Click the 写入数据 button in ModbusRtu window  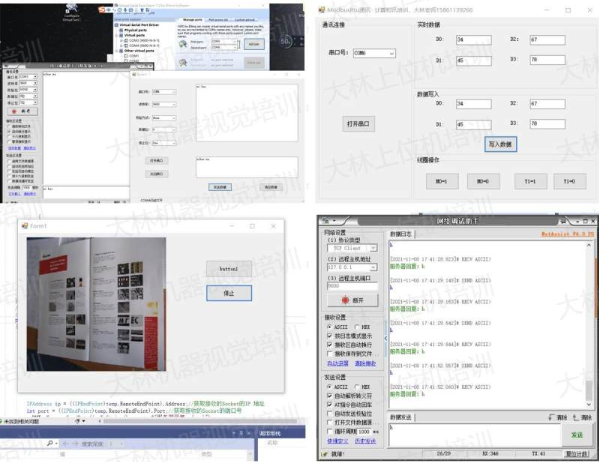coord(500,144)
